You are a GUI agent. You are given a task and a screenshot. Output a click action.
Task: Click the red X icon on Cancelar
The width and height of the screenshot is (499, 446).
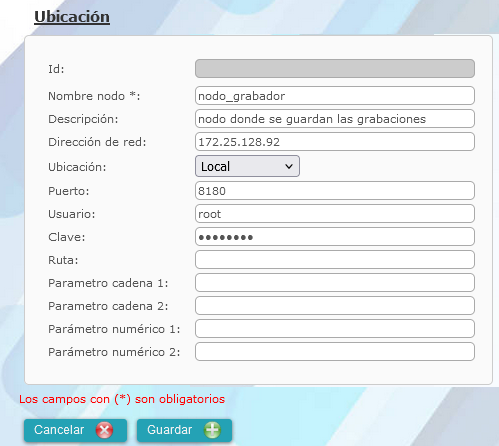(x=104, y=430)
